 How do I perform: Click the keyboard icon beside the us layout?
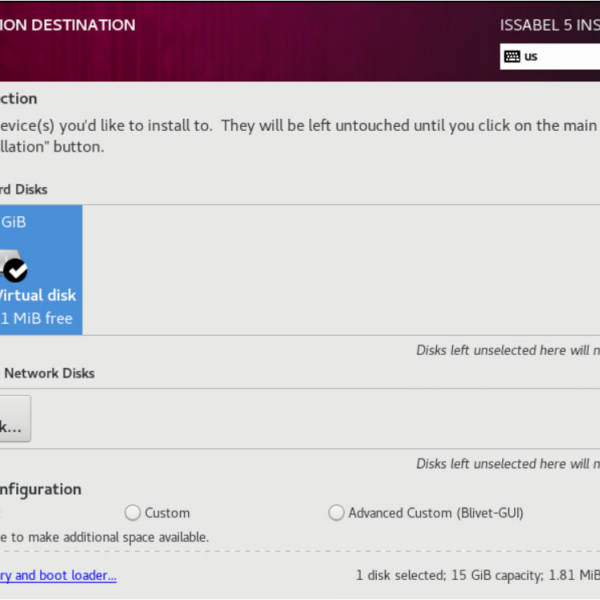[x=512, y=56]
